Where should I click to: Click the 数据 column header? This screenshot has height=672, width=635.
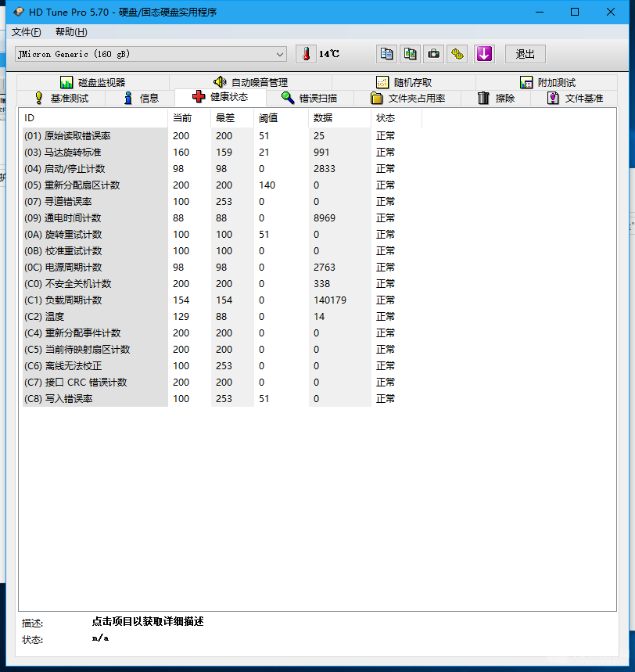point(339,118)
